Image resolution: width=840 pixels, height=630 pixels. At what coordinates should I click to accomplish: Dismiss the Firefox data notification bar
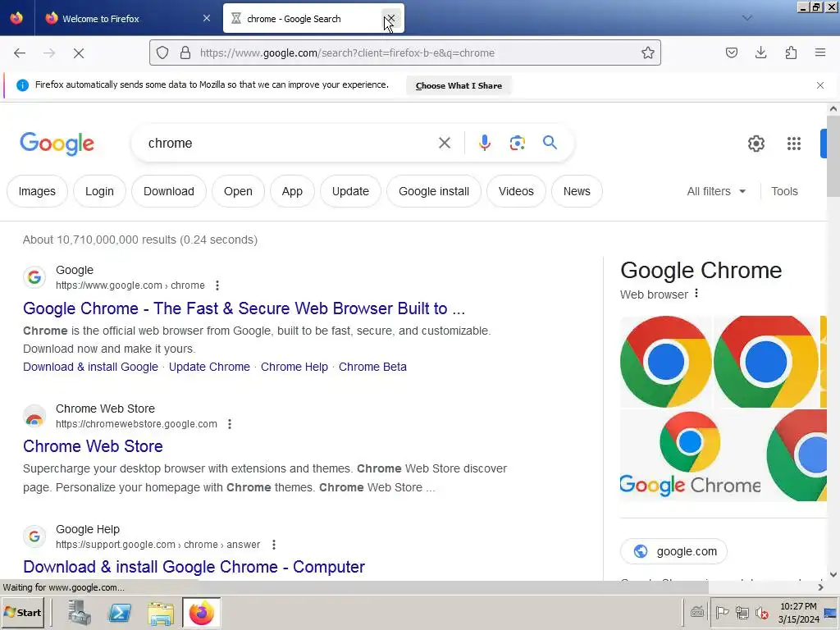click(820, 85)
